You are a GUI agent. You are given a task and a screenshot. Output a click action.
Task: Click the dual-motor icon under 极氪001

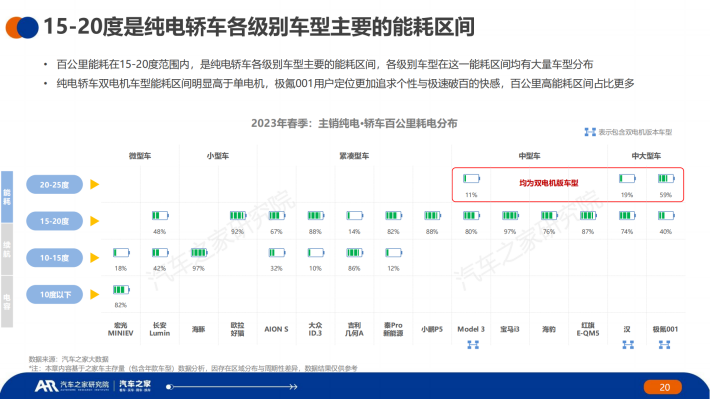point(664,345)
